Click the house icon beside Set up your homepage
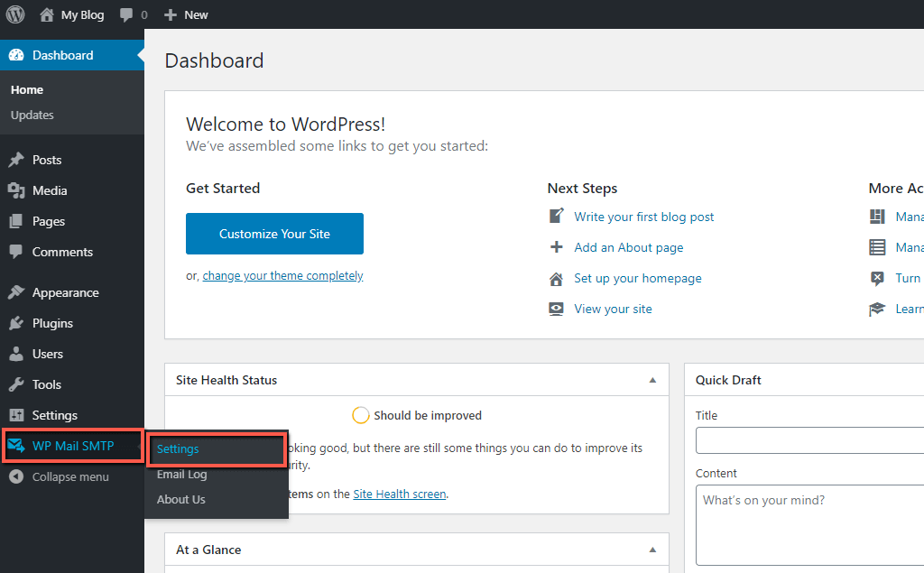The height and width of the screenshot is (573, 924). tap(556, 278)
